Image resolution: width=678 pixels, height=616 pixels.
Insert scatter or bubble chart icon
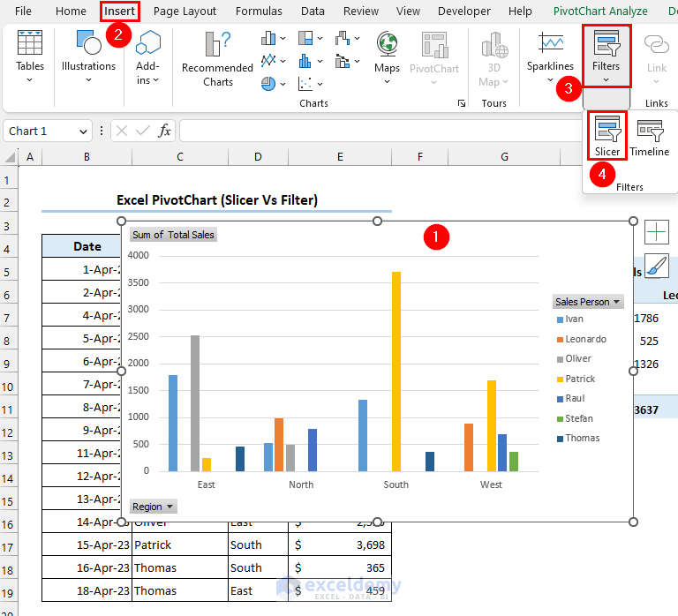click(x=305, y=84)
